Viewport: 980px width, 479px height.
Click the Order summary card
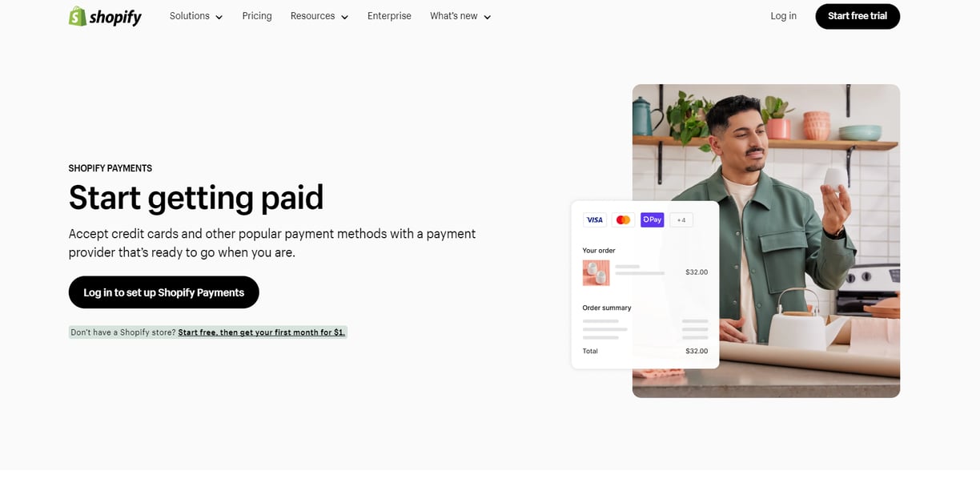point(645,284)
